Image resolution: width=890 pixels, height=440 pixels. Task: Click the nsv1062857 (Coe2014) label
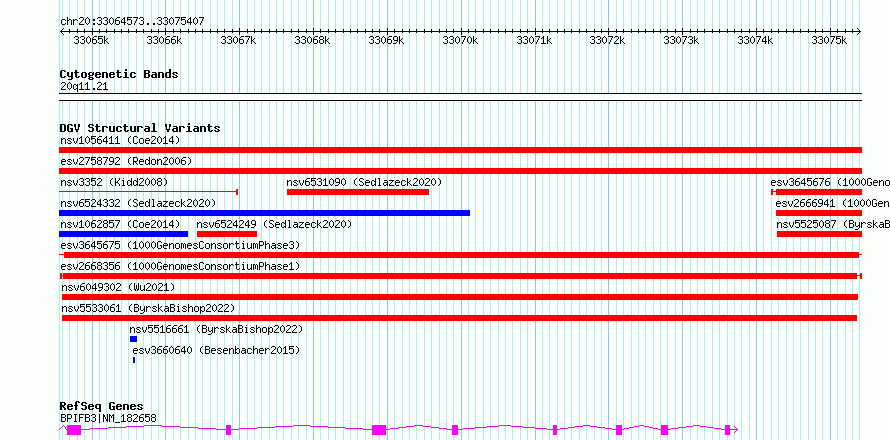coord(120,224)
